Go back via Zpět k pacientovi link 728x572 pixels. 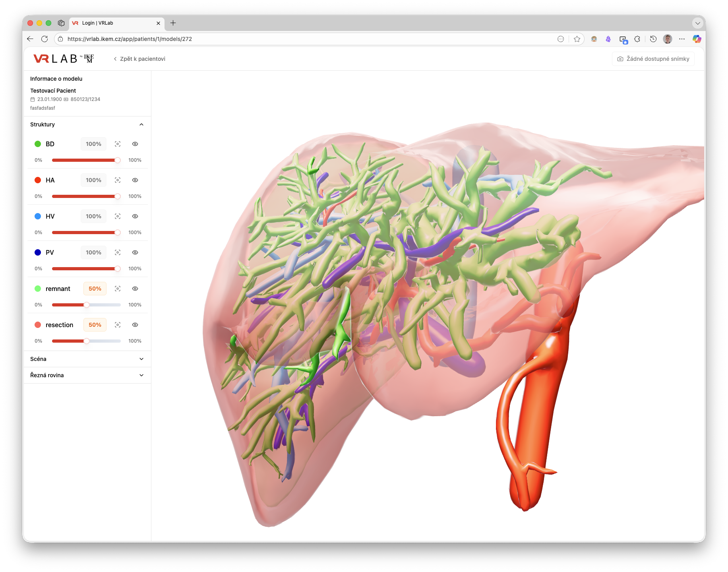pyautogui.click(x=139, y=59)
